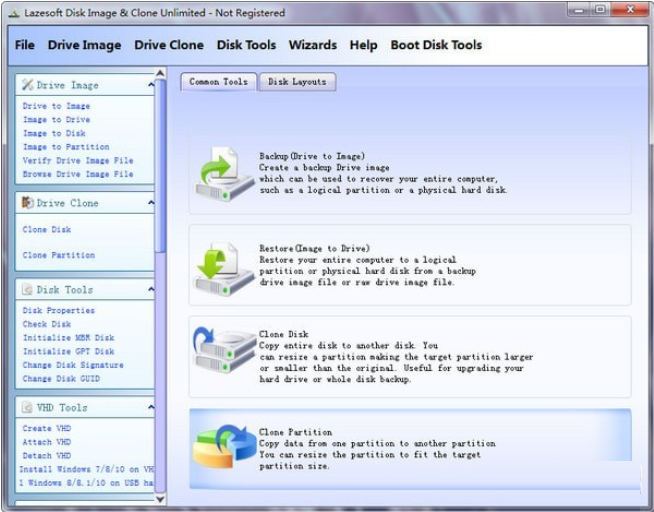Click the sidebar scroll-down arrow
Image resolution: width=654 pixels, height=512 pixels.
tap(160, 499)
